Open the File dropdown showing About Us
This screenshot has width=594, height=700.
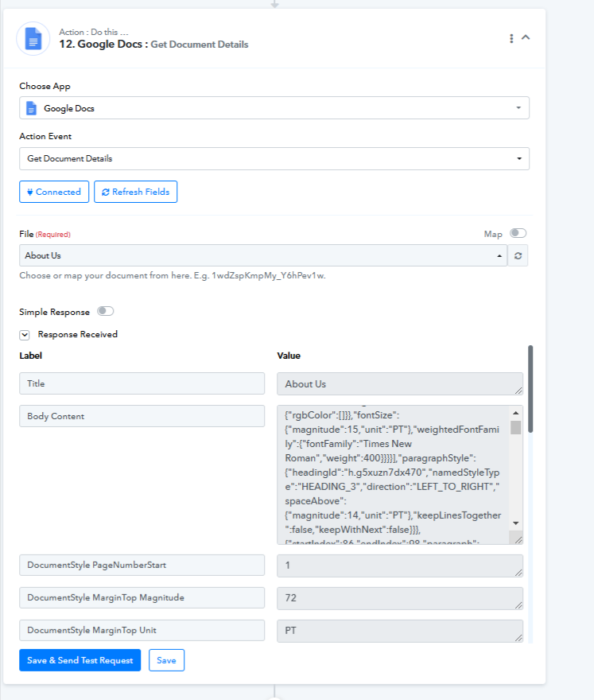(263, 255)
